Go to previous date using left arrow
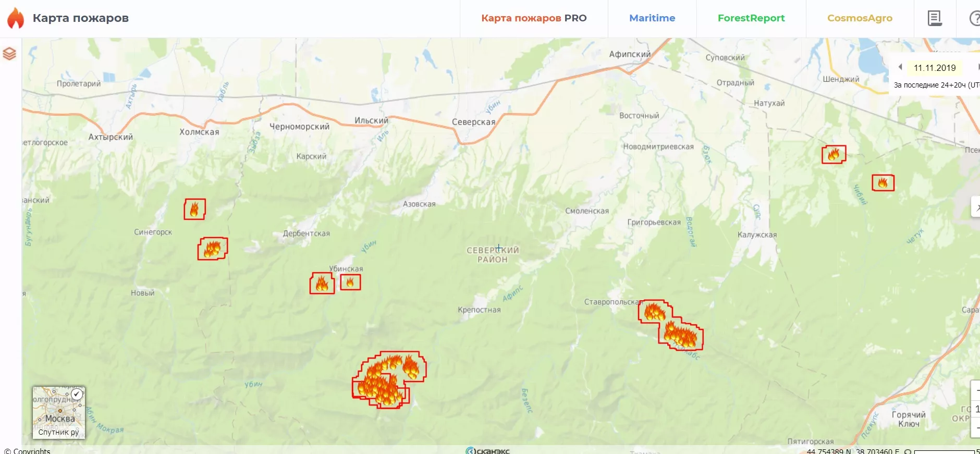Viewport: 980px width, 454px height. tap(900, 67)
